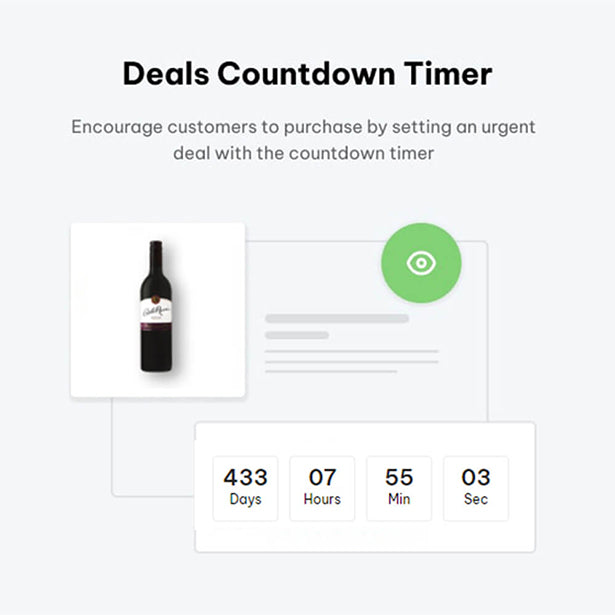Click the thin gray description lines placeholder
Screen dimensions: 615x615
click(352, 361)
